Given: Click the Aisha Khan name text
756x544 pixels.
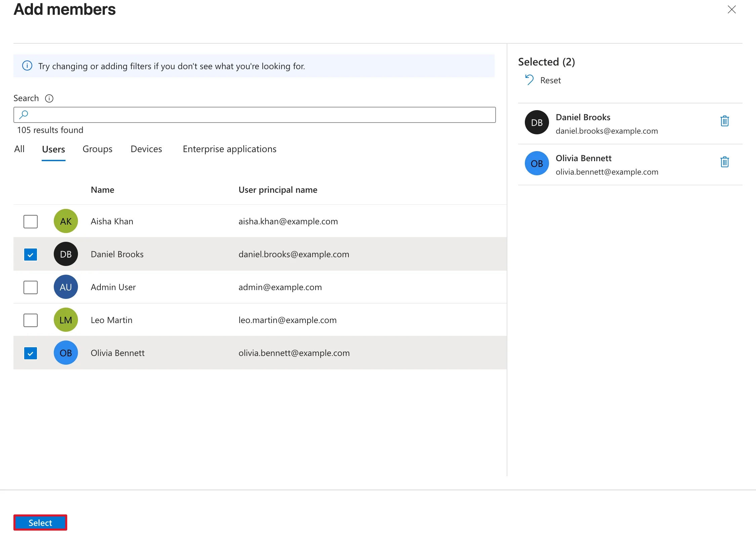Looking at the screenshot, I should [112, 221].
